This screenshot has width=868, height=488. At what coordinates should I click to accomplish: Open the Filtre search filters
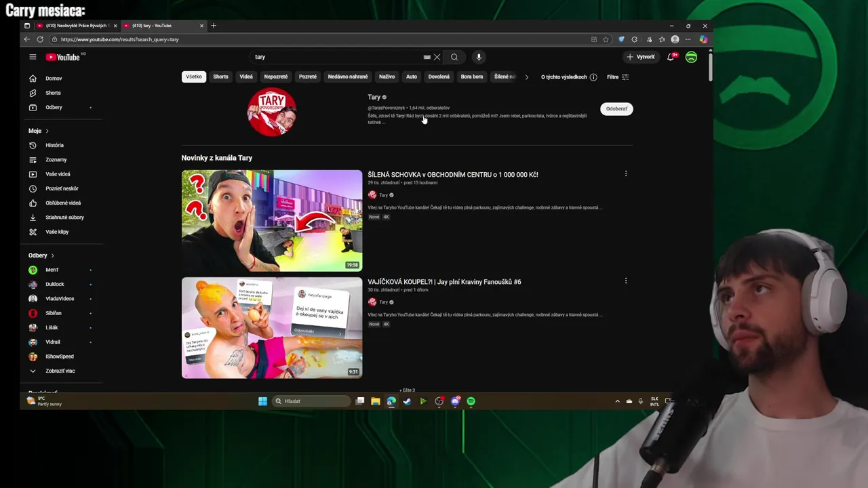[618, 77]
